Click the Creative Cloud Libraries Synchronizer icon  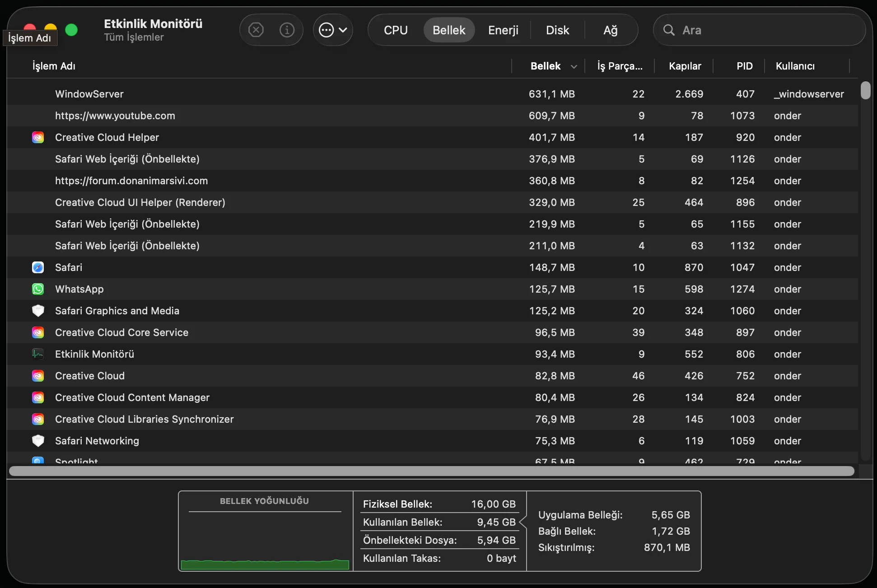tap(38, 419)
